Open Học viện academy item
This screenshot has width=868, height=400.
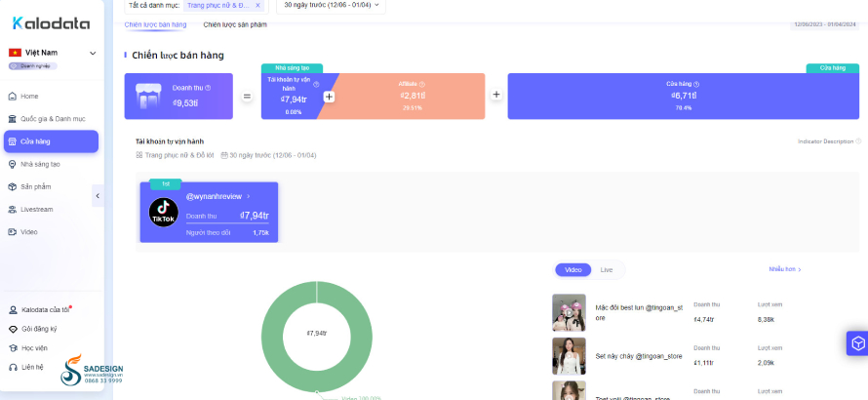point(28,348)
